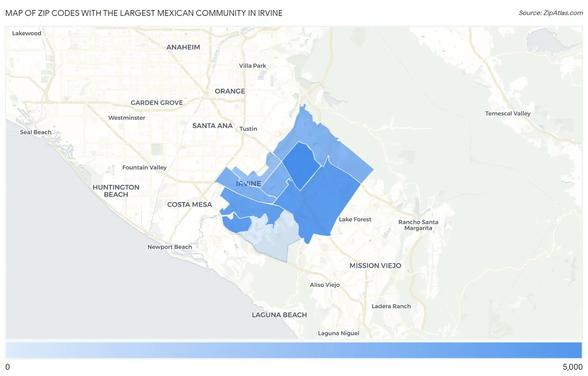This screenshot has width=588, height=376.
Task: Click the legend minimum value 0
Action: point(8,367)
